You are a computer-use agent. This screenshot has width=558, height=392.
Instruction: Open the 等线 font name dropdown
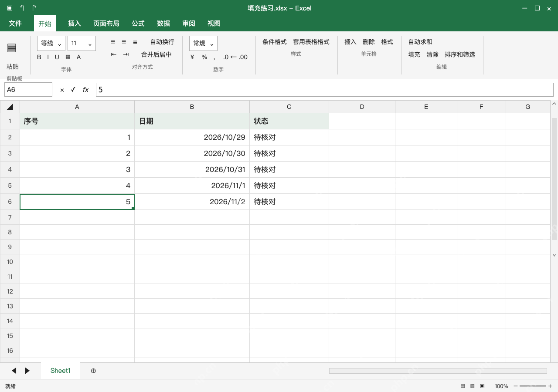[x=51, y=43]
